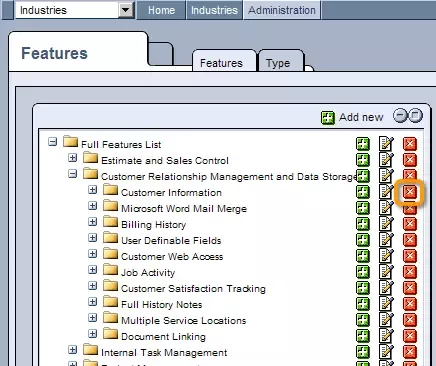
Task: Edit Estimate and Sales Control row
Action: 386,160
